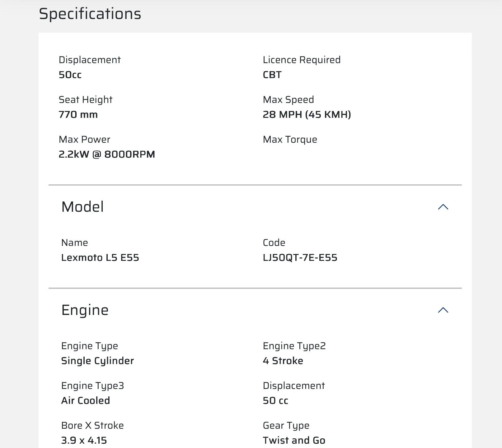Click the Air Cooled value
The height and width of the screenshot is (448, 502).
click(x=85, y=401)
